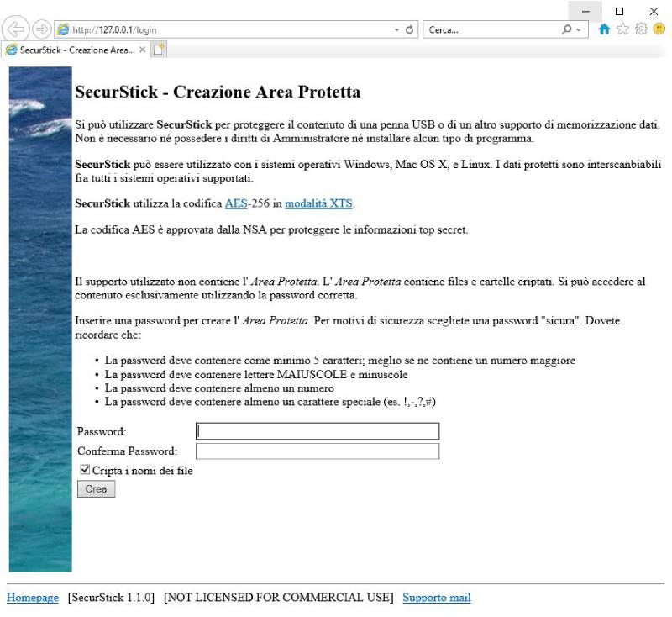Open Favorites with the star icon
Image resolution: width=672 pixels, height=617 pixels.
[x=622, y=29]
